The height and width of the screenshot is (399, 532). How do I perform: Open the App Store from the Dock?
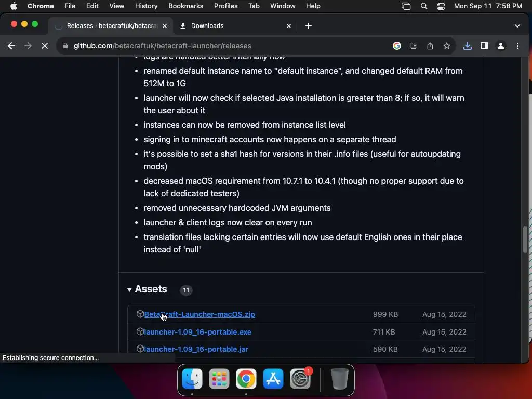tap(273, 379)
